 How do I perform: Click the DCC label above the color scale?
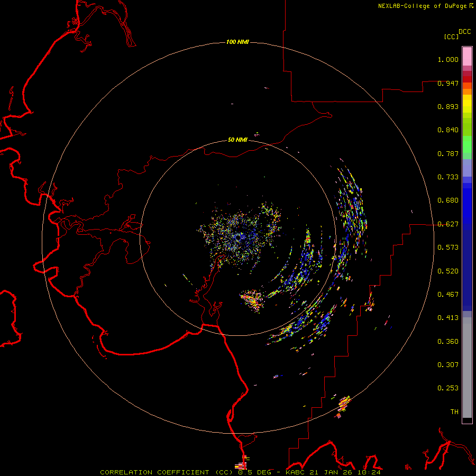pos(464,32)
